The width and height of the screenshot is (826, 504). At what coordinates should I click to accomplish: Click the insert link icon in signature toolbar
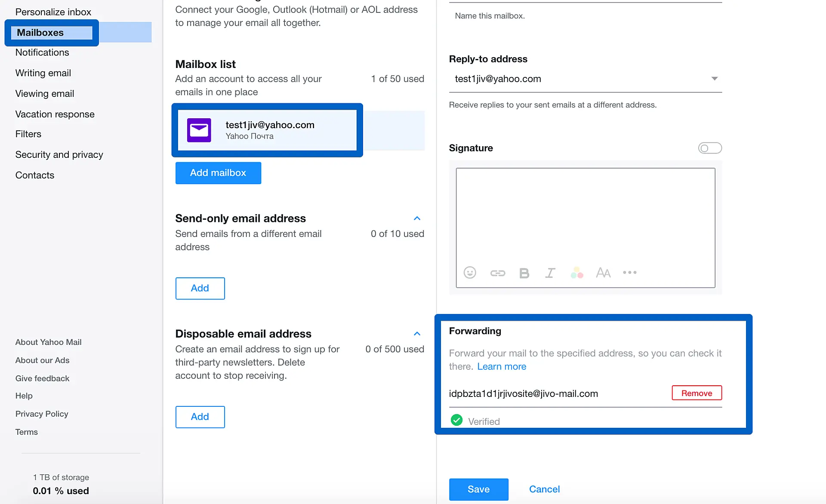(x=497, y=273)
